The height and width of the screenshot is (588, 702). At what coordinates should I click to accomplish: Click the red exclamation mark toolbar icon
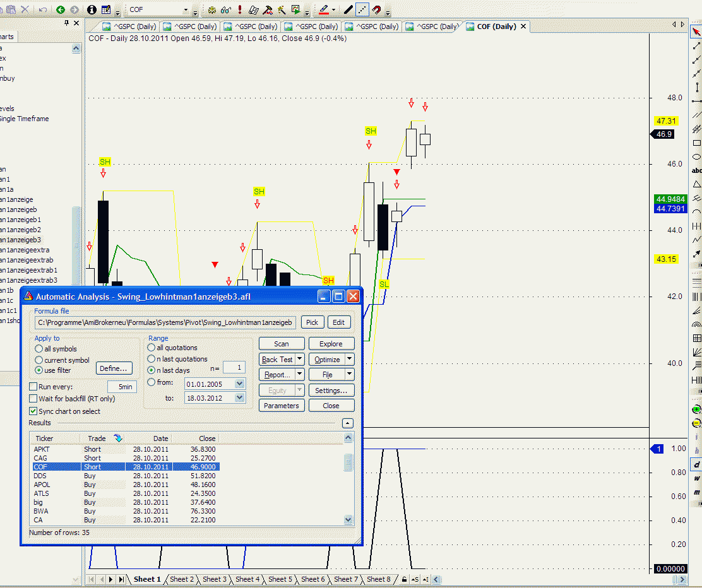coord(240,9)
